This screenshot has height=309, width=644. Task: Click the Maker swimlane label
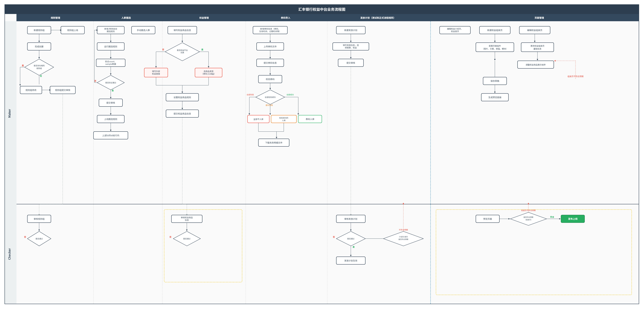10,113
